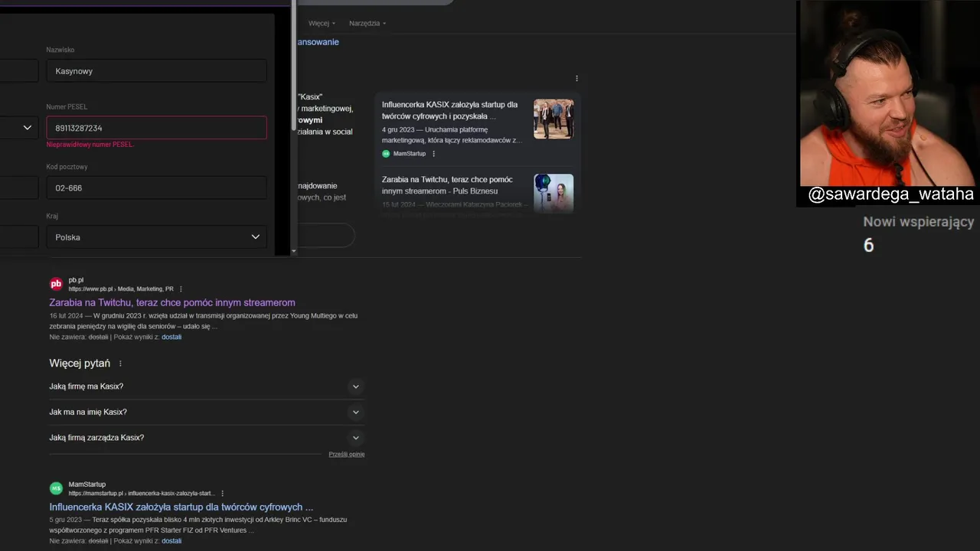Image resolution: width=980 pixels, height=551 pixels.
Task: Click the partially visible 'ansowanie' link
Action: pyautogui.click(x=318, y=42)
